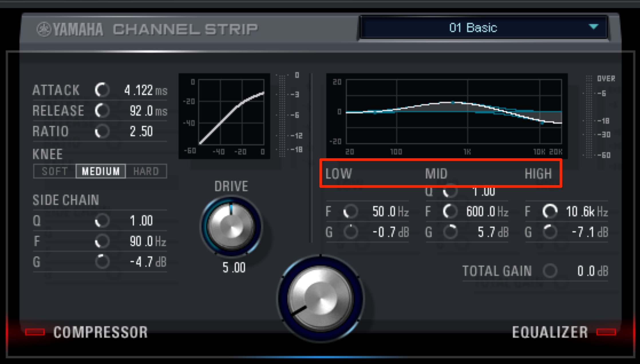Click the COMPRESSOR section label
The width and height of the screenshot is (640, 364).
(100, 332)
